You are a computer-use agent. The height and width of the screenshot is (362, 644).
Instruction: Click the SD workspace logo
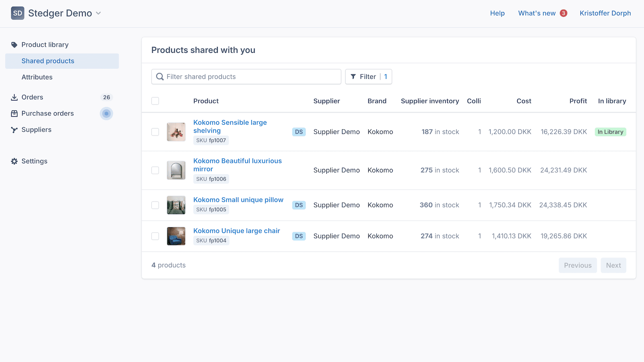(17, 13)
